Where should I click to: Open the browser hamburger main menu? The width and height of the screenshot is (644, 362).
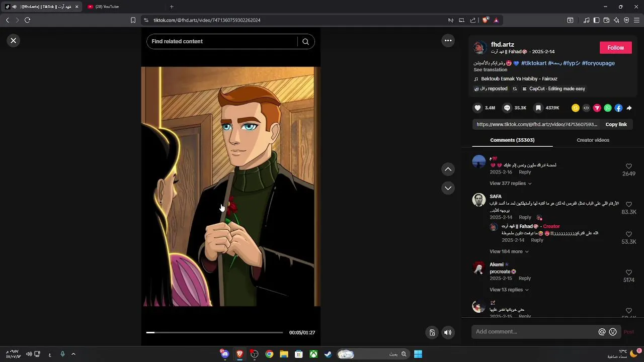point(636,20)
